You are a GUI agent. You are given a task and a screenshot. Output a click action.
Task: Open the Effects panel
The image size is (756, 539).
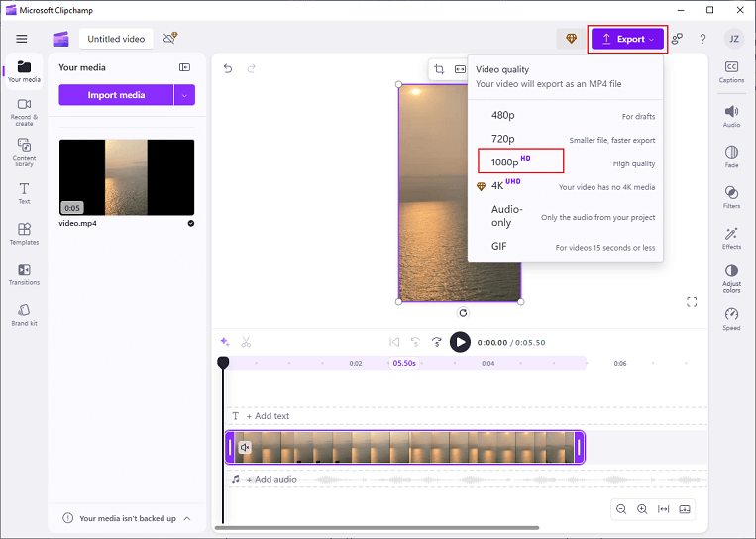731,238
